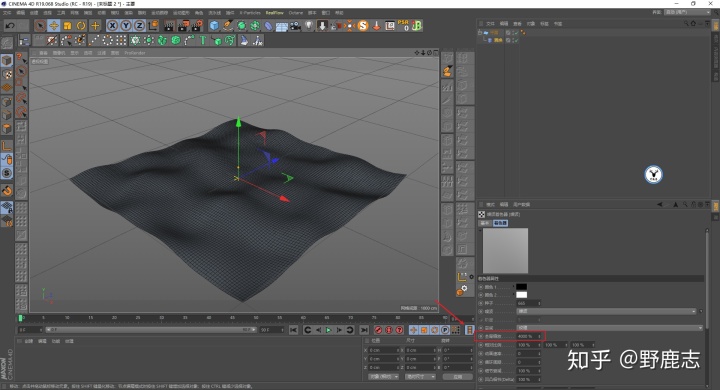
Task: Toggle Enable Snap magnet icon
Action: (x=7, y=190)
